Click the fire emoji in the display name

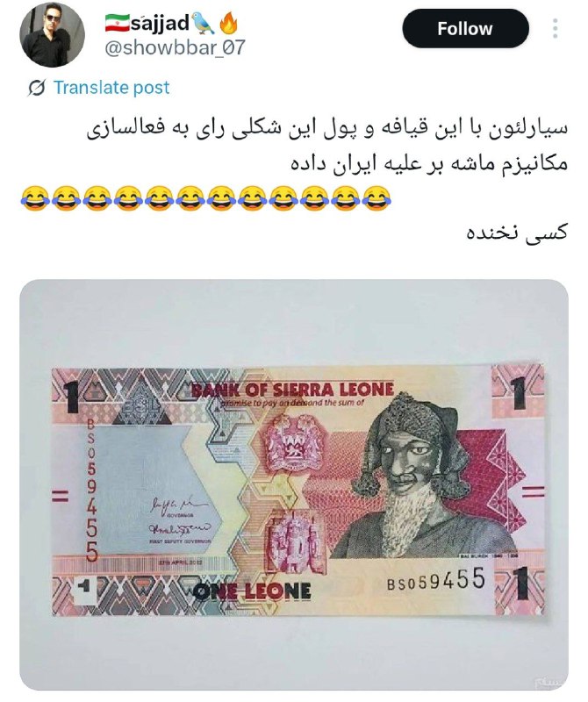[x=229, y=23]
